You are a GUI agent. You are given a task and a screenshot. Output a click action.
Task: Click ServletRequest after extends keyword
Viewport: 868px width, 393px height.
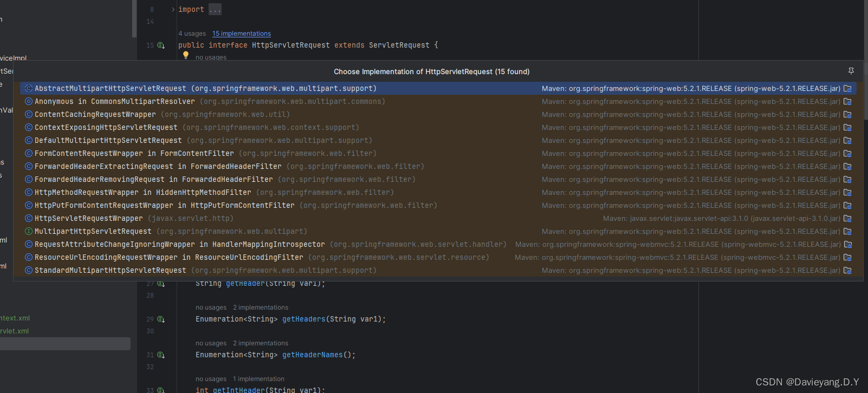399,45
